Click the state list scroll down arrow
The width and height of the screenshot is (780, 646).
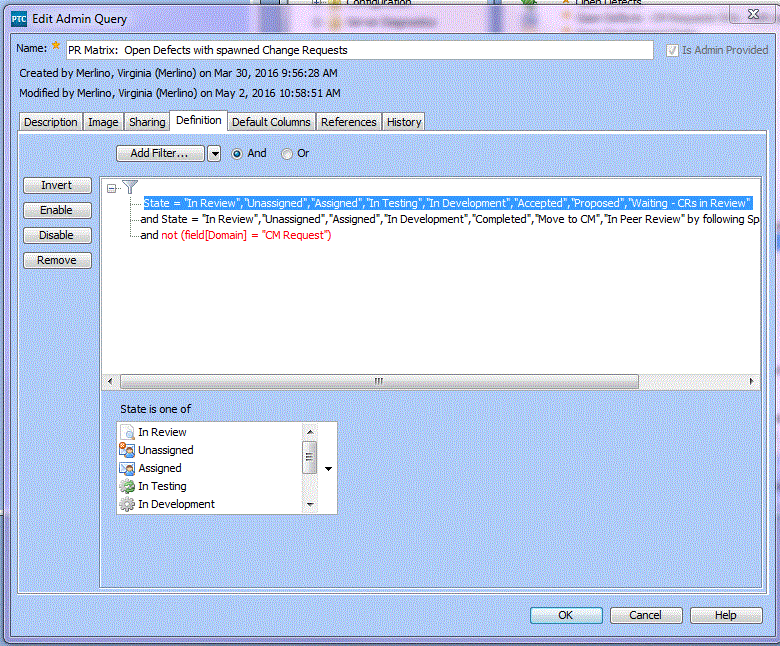310,505
